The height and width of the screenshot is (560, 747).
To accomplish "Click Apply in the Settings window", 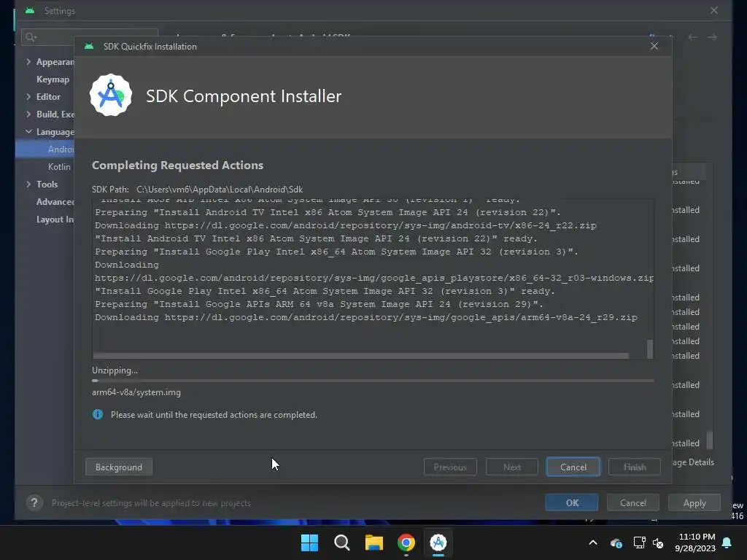I will pyautogui.click(x=694, y=503).
